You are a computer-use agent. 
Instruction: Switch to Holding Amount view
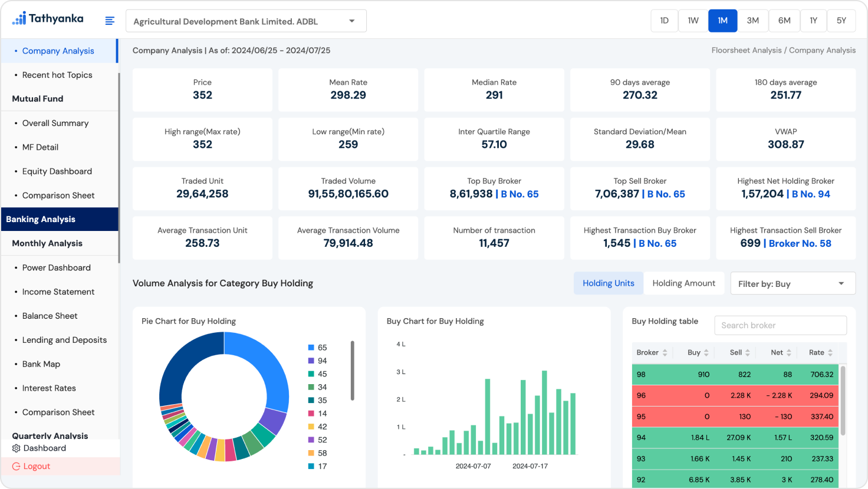683,283
